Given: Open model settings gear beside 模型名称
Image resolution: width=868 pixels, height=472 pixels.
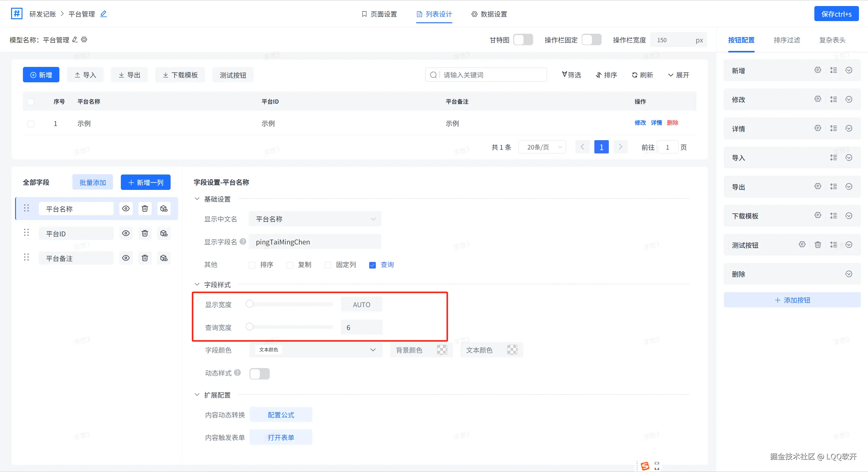Looking at the screenshot, I should (x=84, y=40).
